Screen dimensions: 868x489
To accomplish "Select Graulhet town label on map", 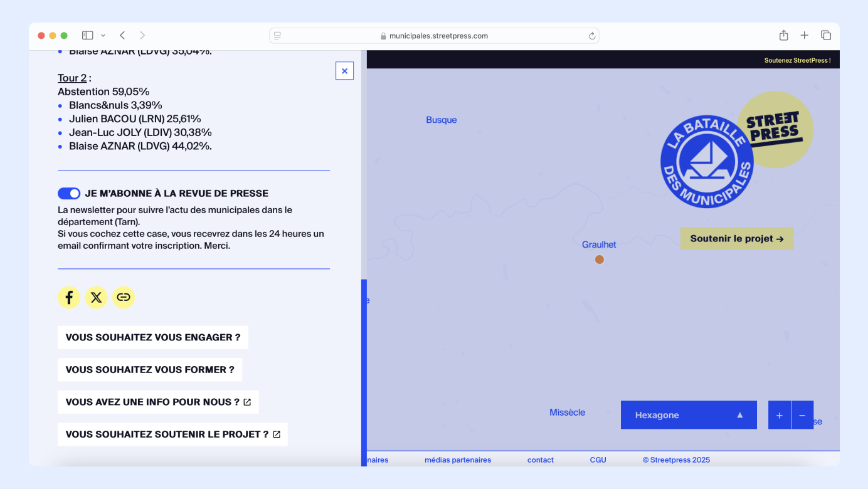I will click(x=599, y=244).
